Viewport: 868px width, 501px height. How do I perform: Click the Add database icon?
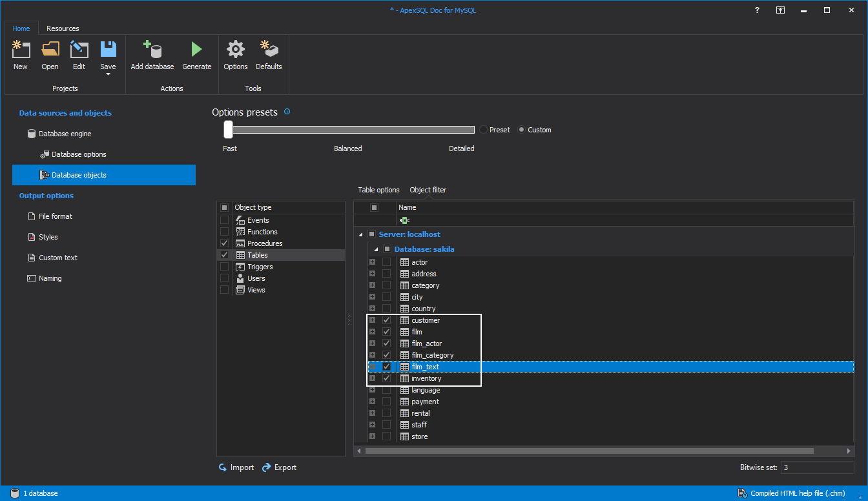click(x=152, y=50)
